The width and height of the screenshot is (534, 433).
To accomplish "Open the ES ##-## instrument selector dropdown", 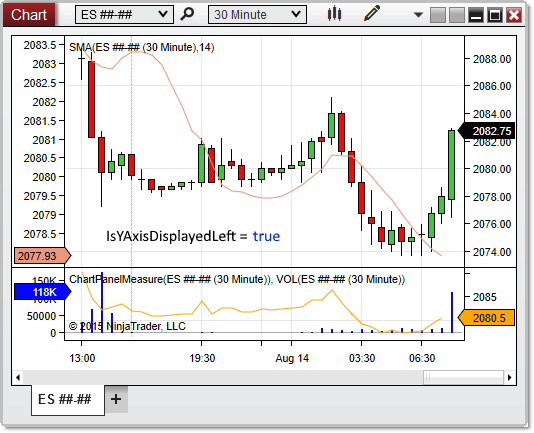I will 124,15.
